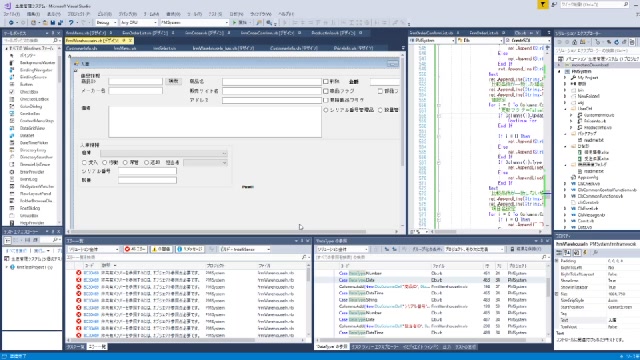
Task: Select the 受入 radio button on the form
Action: click(x=84, y=162)
